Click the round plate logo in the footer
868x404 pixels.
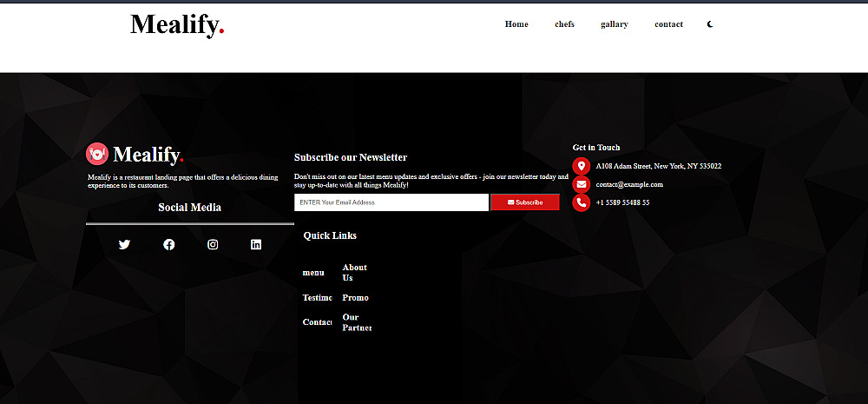coord(97,154)
